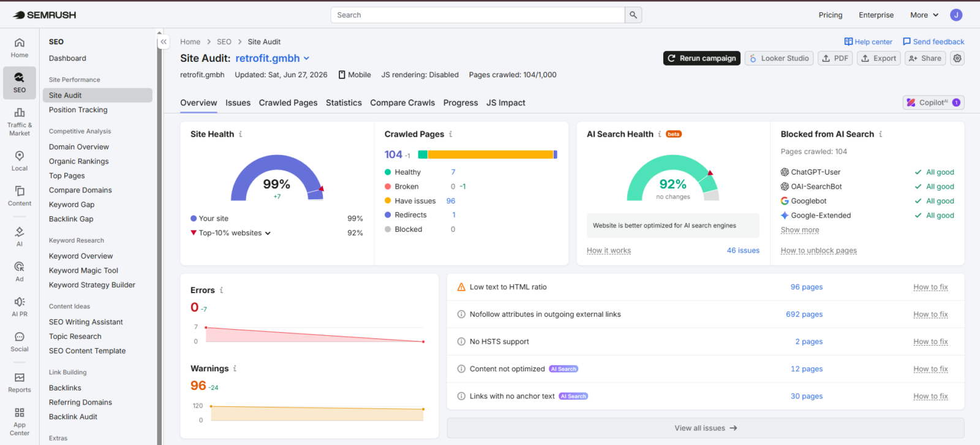Click the PDF export button

tap(835, 58)
